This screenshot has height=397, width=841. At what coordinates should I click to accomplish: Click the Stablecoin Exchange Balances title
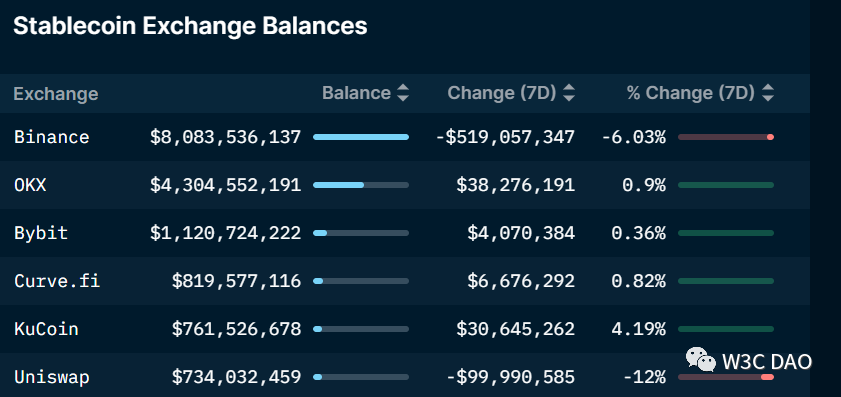(x=190, y=26)
